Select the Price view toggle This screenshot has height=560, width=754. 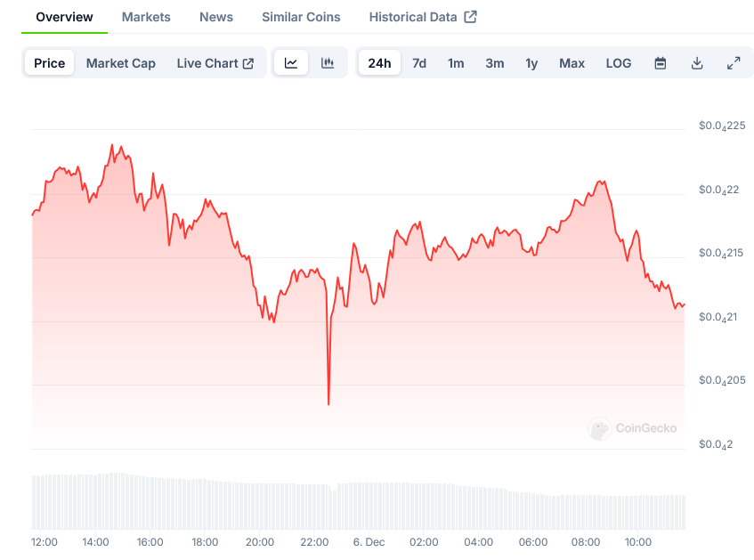(50, 63)
